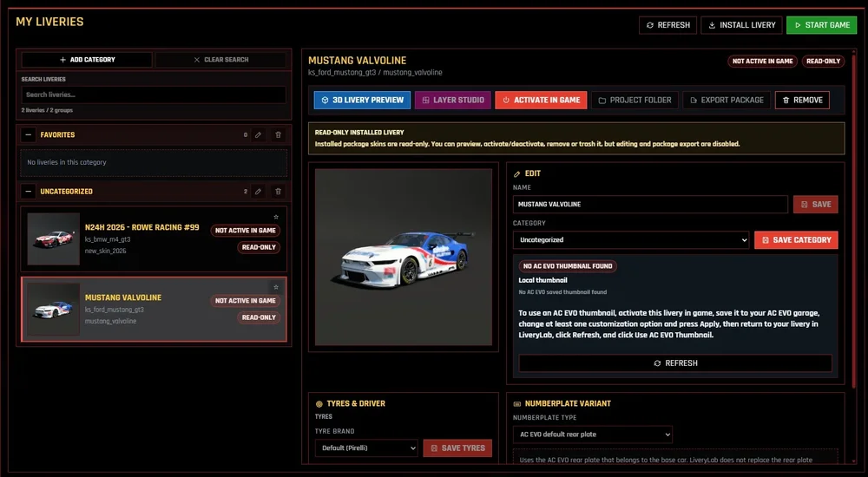Save the name with the Save button
Image resolution: width=868 pixels, height=477 pixels.
[815, 204]
